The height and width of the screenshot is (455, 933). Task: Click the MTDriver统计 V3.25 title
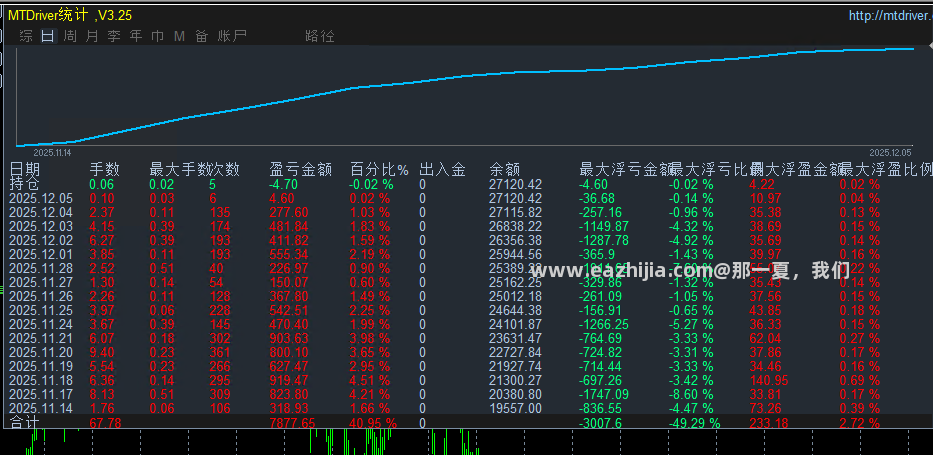coord(70,15)
